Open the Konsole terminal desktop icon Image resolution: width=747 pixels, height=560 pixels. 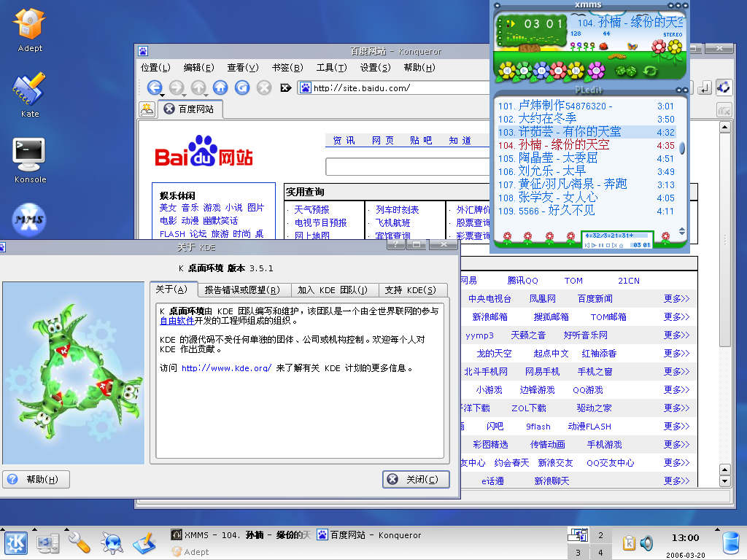click(x=29, y=161)
